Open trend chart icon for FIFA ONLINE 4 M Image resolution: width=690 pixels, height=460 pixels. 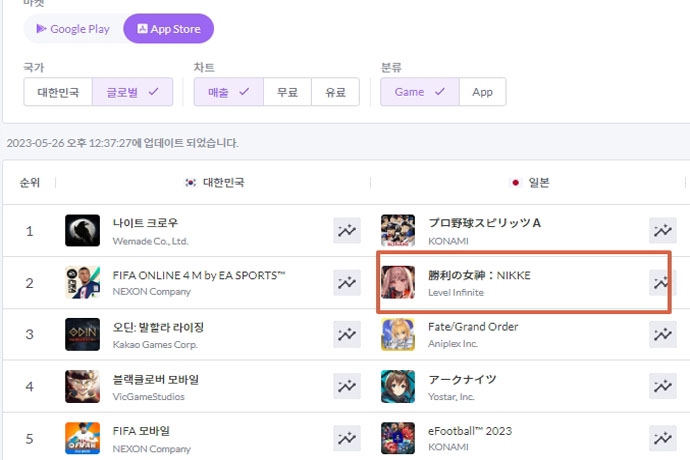tap(346, 283)
